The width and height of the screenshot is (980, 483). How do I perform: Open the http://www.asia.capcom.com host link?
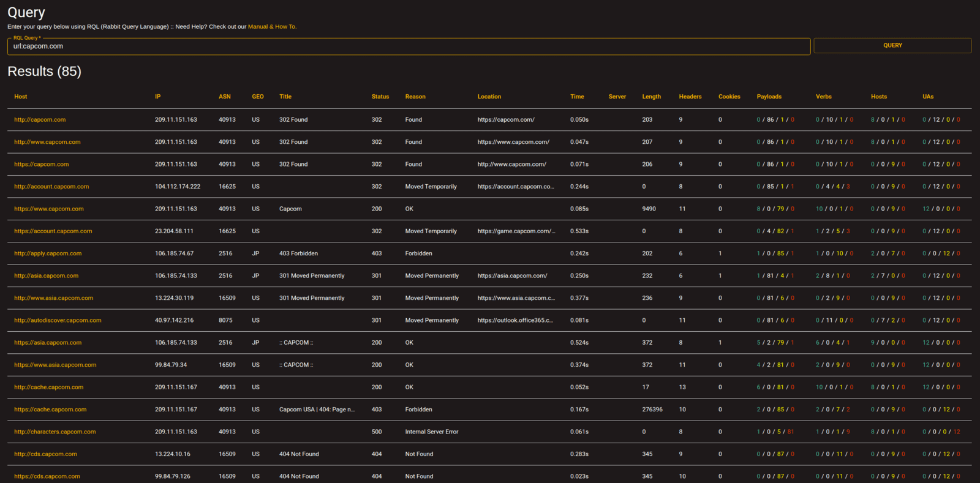pos(54,298)
